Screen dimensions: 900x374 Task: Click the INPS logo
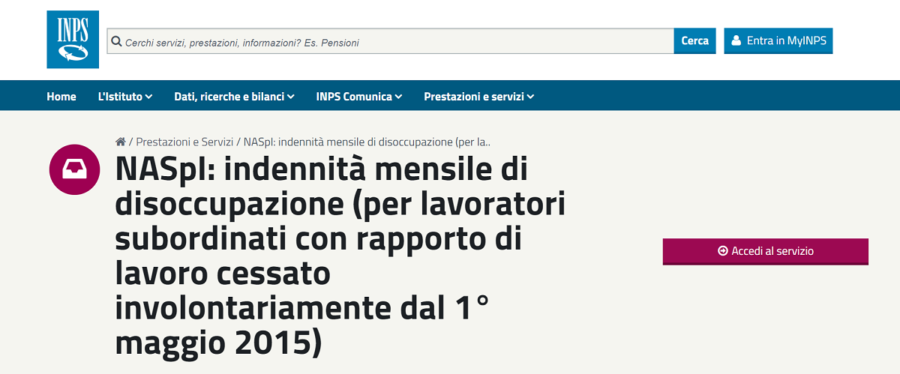(x=72, y=39)
